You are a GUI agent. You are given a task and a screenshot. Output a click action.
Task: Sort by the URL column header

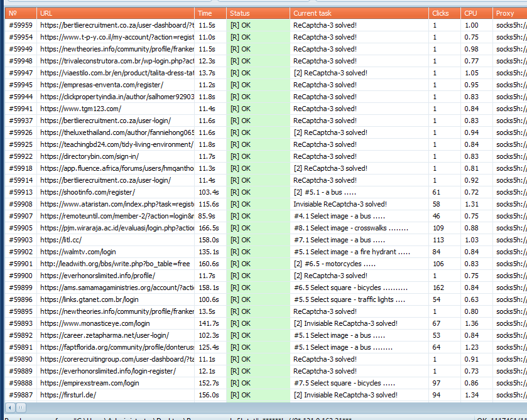point(116,13)
